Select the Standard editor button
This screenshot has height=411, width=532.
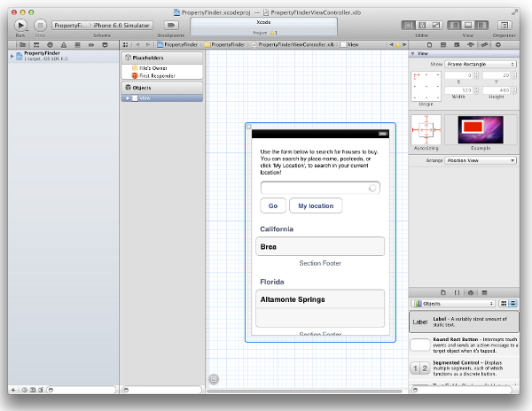click(x=409, y=25)
